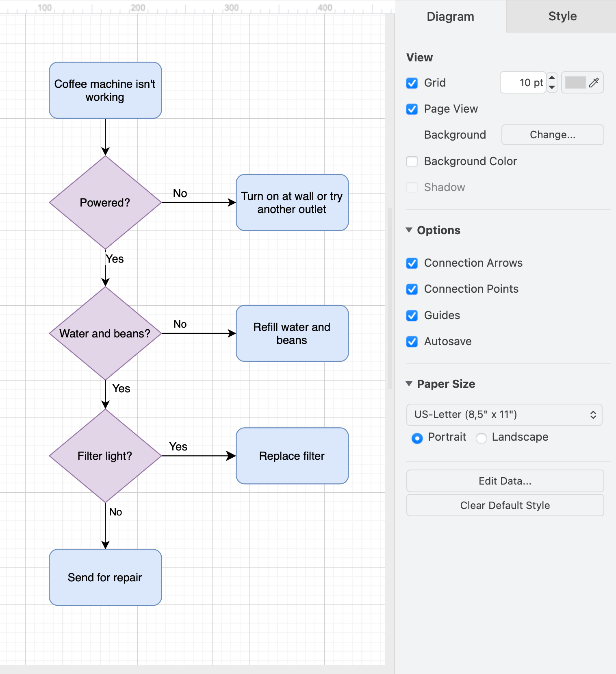Viewport: 616px width, 674px height.
Task: Select the Turn on at wall box
Action: pyautogui.click(x=292, y=202)
